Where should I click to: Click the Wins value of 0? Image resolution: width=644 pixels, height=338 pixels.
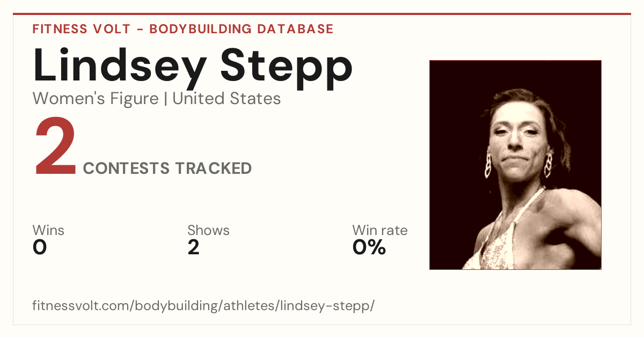tap(40, 247)
